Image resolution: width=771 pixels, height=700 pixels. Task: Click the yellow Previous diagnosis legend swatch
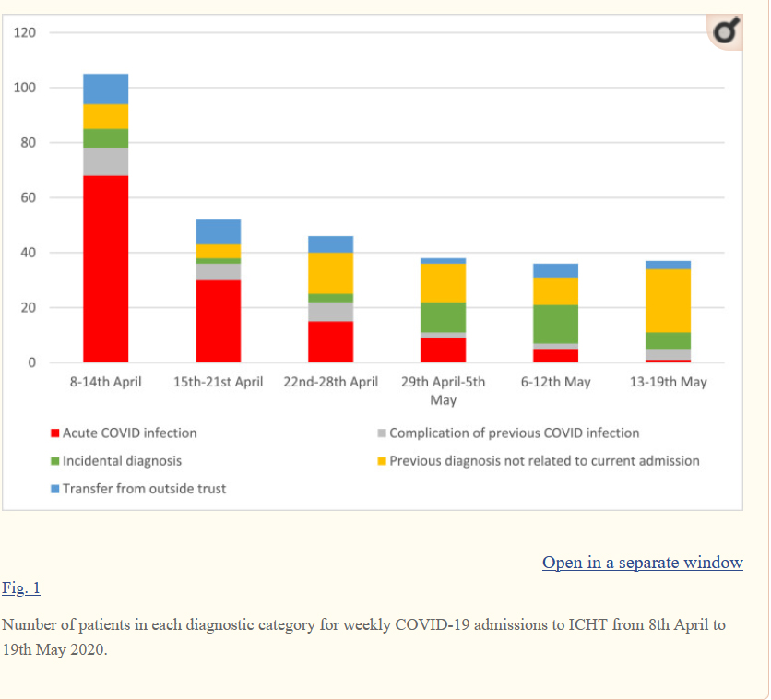point(382,461)
